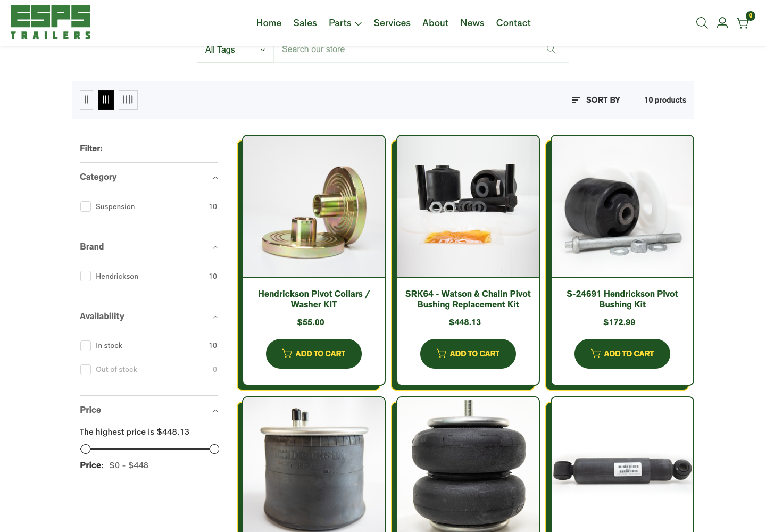Open the About page
This screenshot has height=532, width=766.
click(x=435, y=23)
